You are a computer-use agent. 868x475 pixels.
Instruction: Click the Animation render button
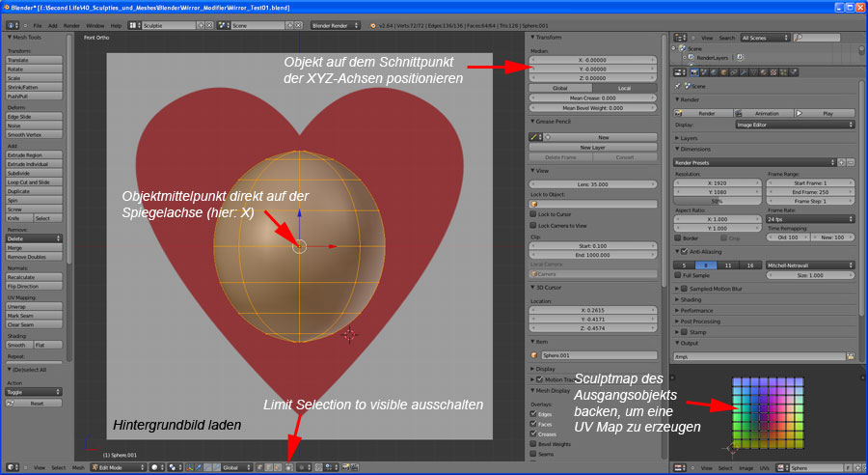pos(765,113)
